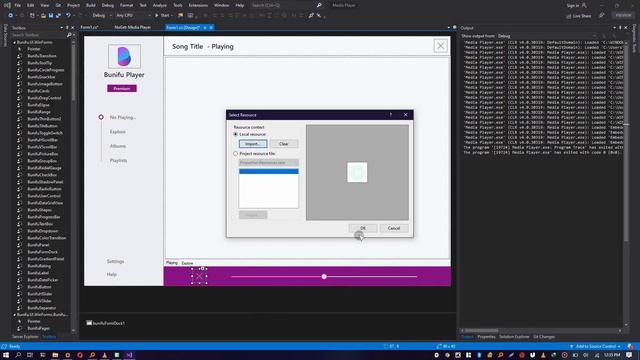The image size is (640, 360).
Task: Click the Navigate Backward icon in toolbar
Action: [10, 15]
